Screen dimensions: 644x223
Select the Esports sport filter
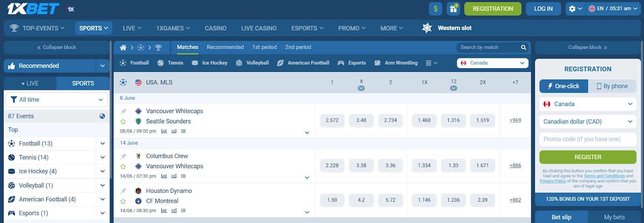352,63
